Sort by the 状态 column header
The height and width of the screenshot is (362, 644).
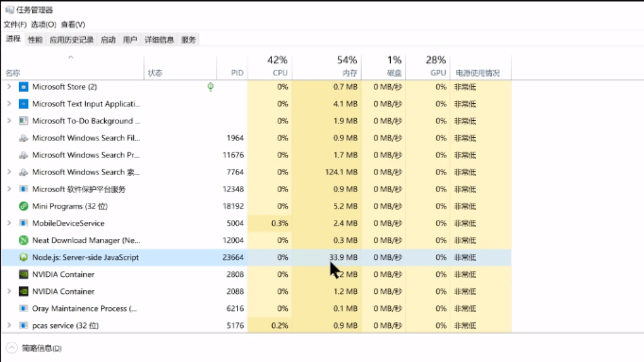point(180,66)
